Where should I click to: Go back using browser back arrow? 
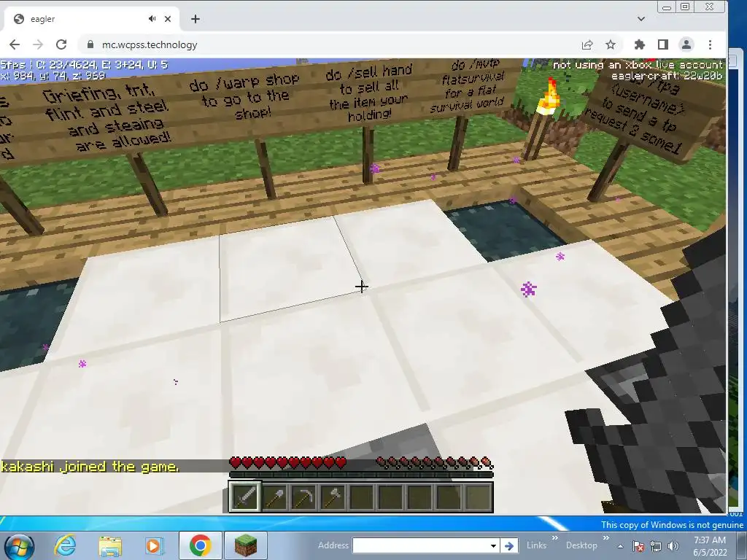pos(15,44)
